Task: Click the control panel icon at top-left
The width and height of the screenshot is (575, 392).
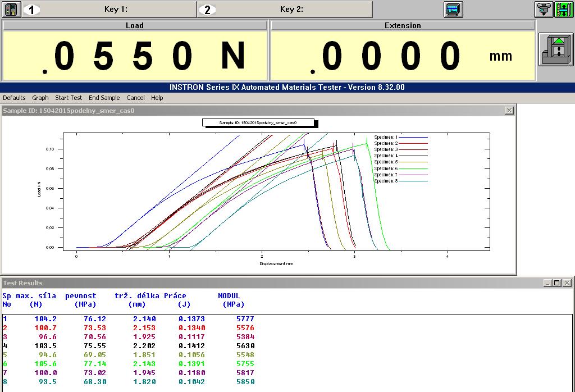Action: 11,9
